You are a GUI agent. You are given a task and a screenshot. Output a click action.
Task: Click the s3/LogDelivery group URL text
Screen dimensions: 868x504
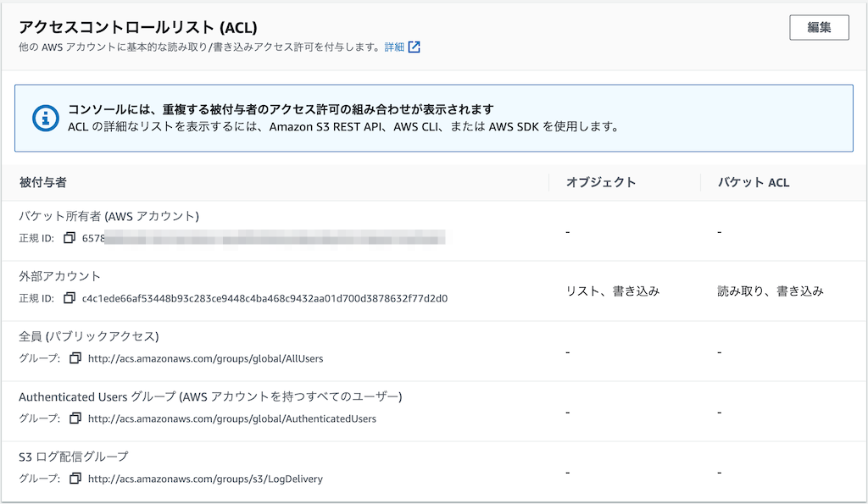coord(205,479)
